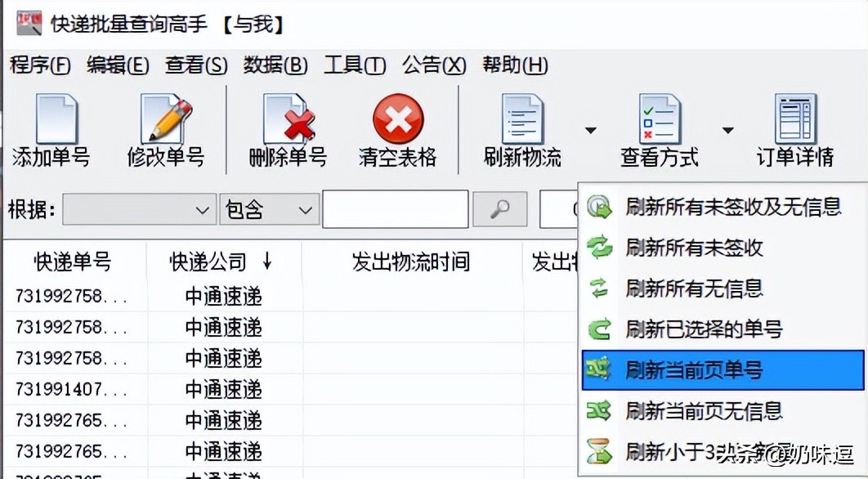This screenshot has height=479, width=868.
Task: Click the red 清空表格 icon
Action: click(x=398, y=119)
